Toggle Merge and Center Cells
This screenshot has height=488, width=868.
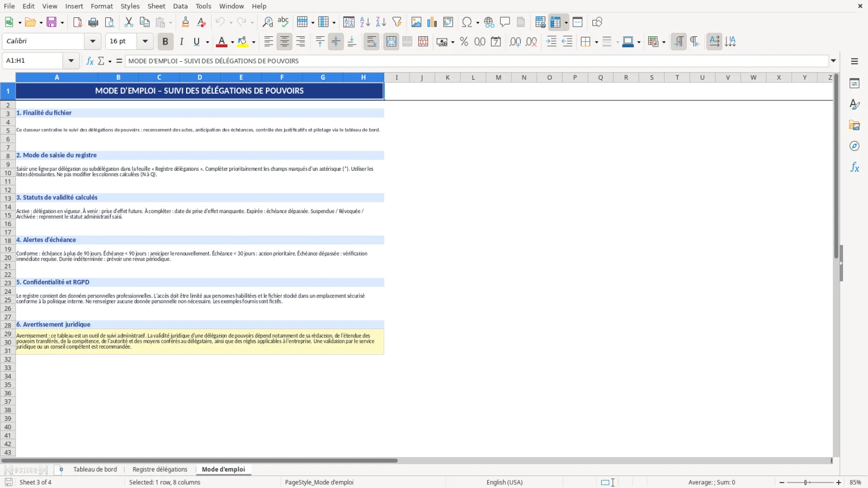click(391, 42)
